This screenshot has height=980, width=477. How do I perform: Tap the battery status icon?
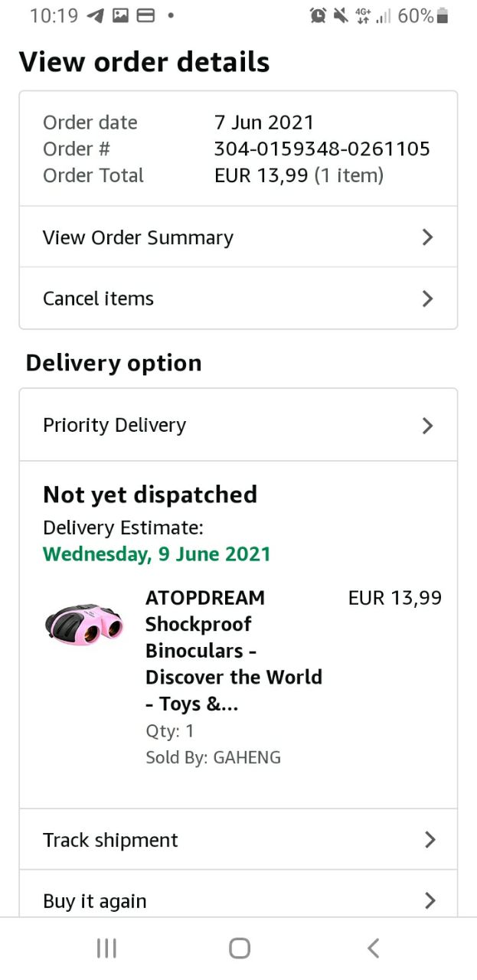[x=443, y=15]
